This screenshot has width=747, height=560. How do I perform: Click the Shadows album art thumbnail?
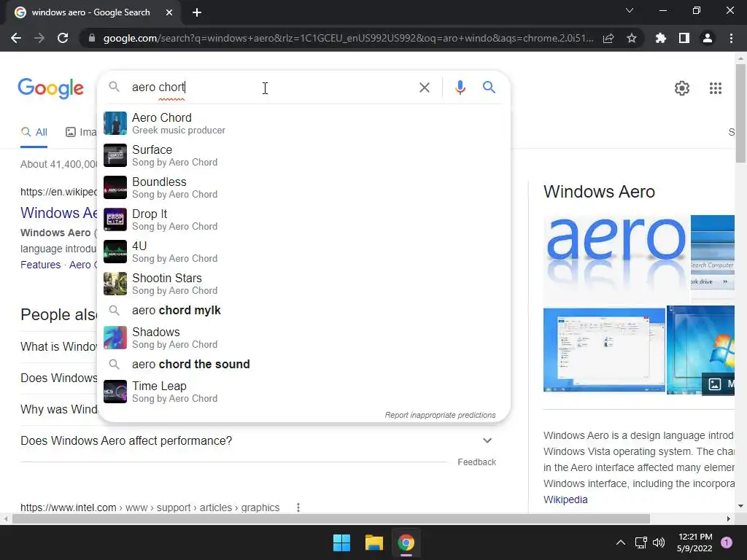pyautogui.click(x=115, y=338)
